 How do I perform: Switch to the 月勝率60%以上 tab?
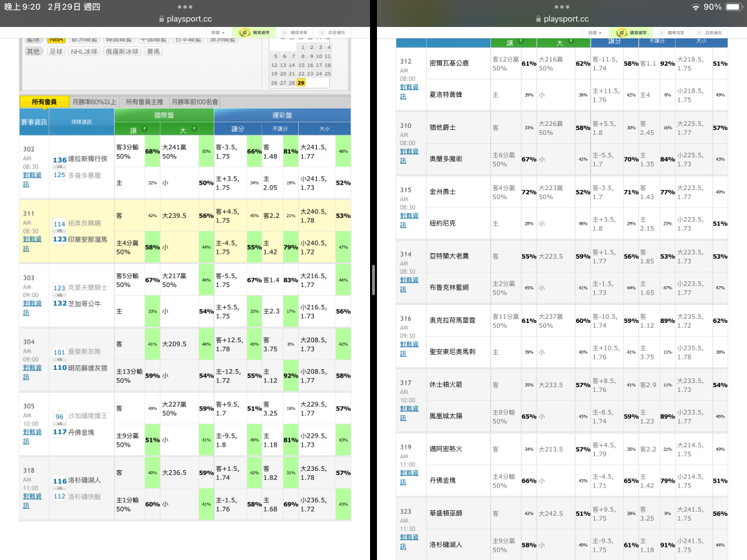point(94,102)
